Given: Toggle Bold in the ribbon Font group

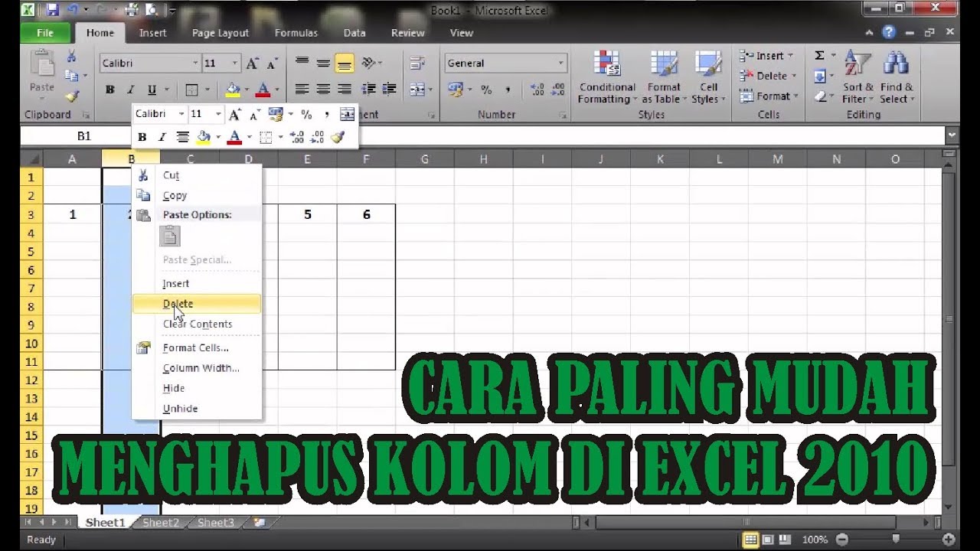Looking at the screenshot, I should pos(109,90).
